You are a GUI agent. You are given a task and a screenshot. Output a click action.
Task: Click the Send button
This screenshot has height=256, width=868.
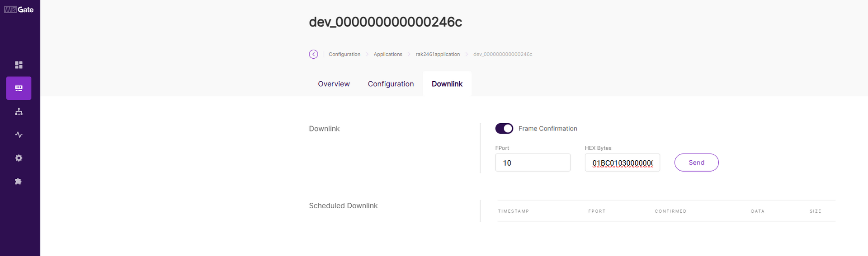pyautogui.click(x=696, y=163)
